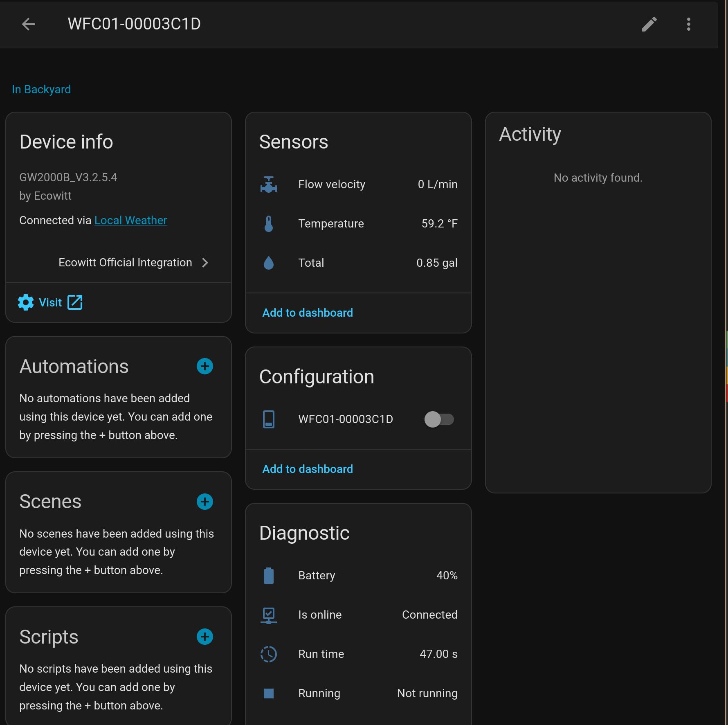Viewport: 728px width, 725px height.
Task: Toggle the WFC01-00003C1D switch
Action: click(439, 419)
